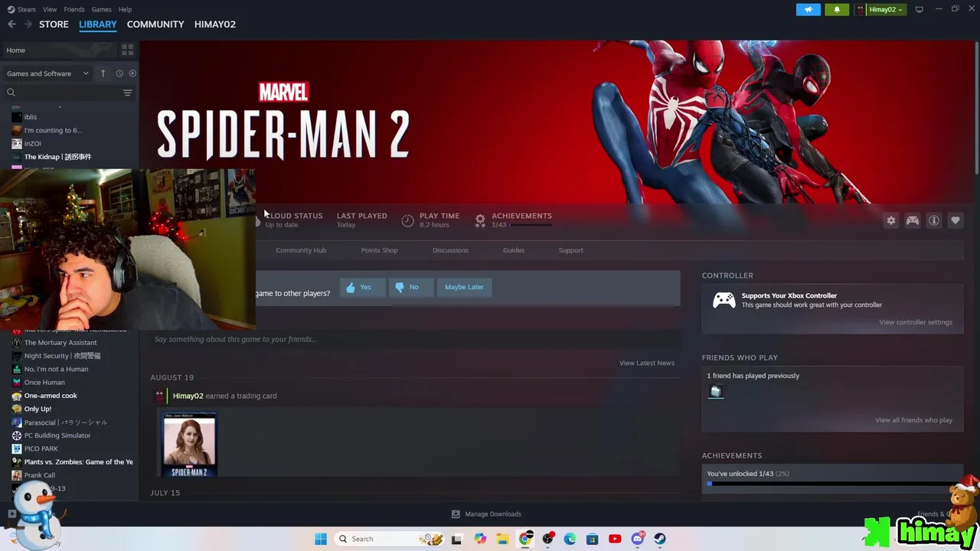Open Discussions link
Screen dimensions: 980x551
(450, 250)
